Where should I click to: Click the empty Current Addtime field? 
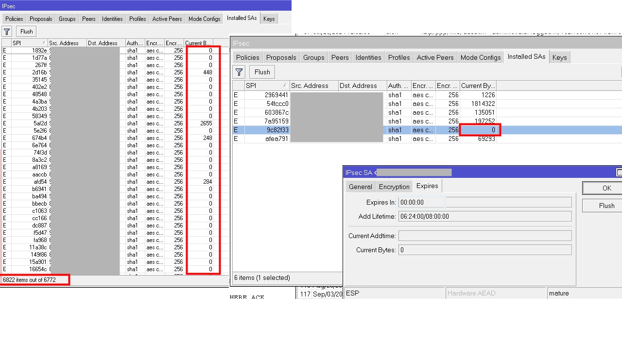[x=485, y=236]
